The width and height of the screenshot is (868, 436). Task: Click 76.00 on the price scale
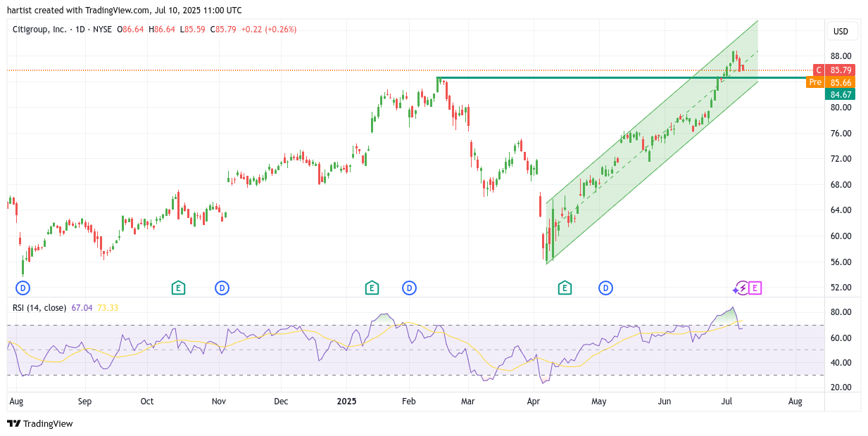click(x=841, y=134)
